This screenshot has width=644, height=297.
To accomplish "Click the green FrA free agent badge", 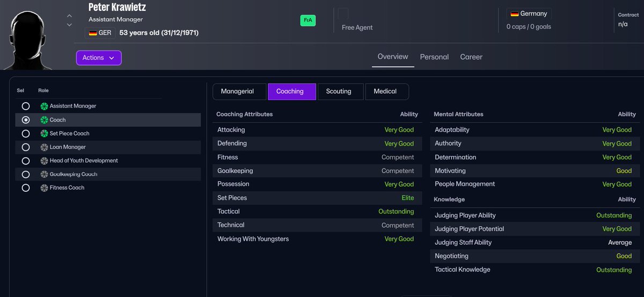I will pos(308,20).
